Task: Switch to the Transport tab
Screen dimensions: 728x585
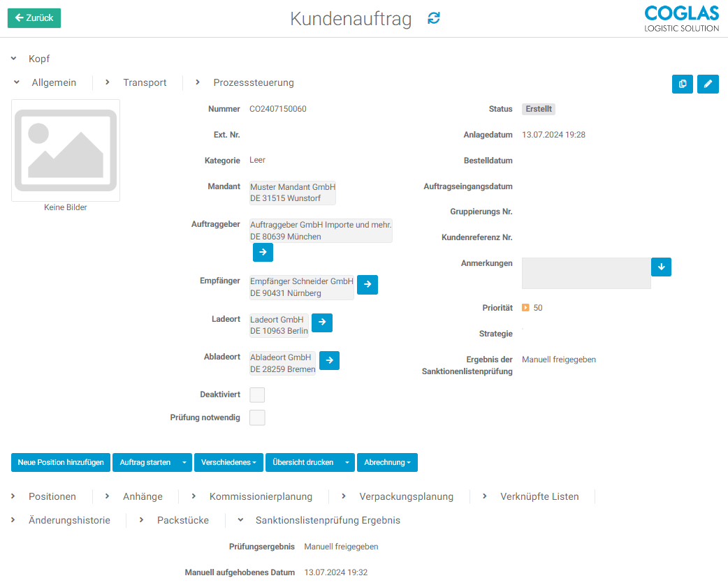Action: (145, 82)
